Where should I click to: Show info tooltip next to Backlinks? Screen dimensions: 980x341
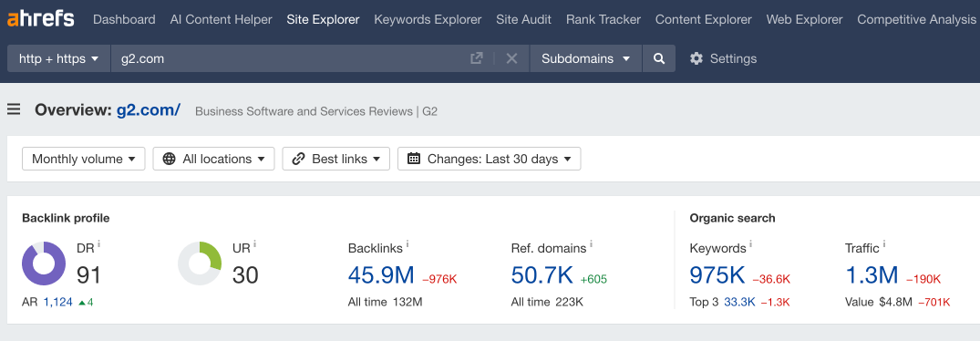pos(407,244)
